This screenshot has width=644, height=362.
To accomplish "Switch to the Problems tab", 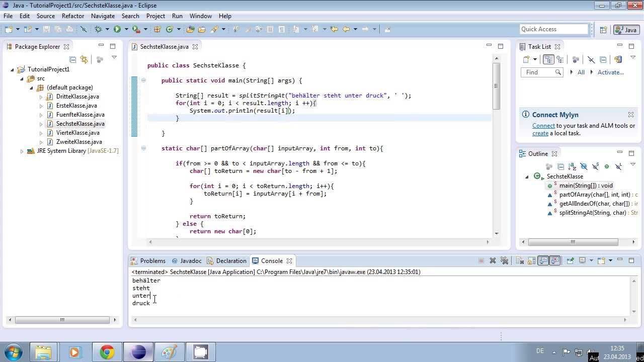I will 148,261.
